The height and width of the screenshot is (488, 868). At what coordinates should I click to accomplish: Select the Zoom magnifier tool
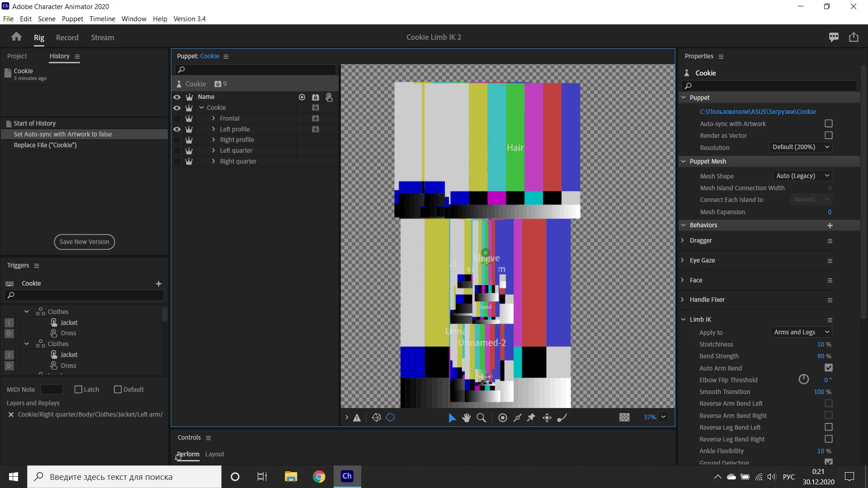(x=481, y=418)
